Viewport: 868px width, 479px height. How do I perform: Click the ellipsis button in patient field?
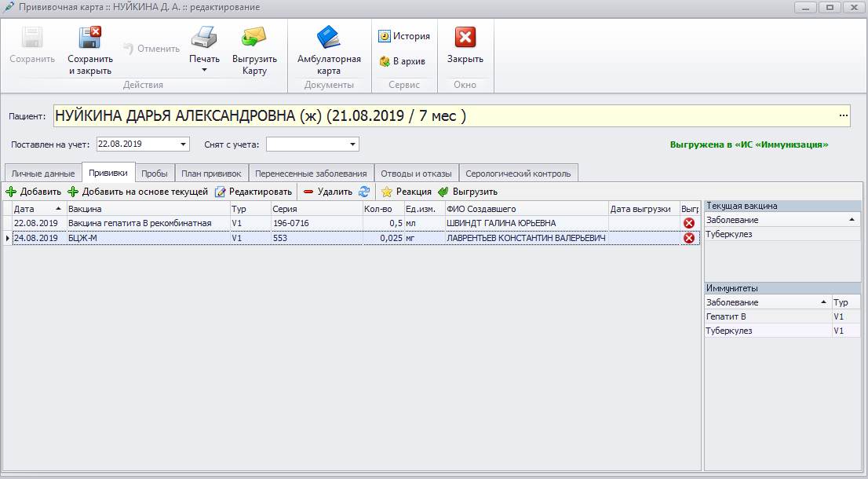coord(844,116)
